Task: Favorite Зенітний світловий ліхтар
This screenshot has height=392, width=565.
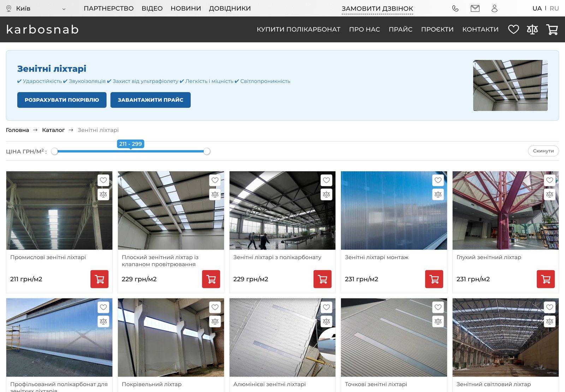Action: (x=550, y=307)
